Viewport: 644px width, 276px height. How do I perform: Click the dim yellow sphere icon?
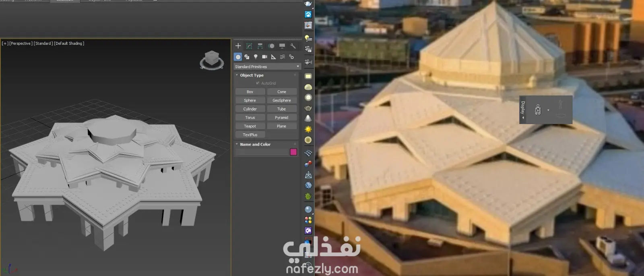308,140
